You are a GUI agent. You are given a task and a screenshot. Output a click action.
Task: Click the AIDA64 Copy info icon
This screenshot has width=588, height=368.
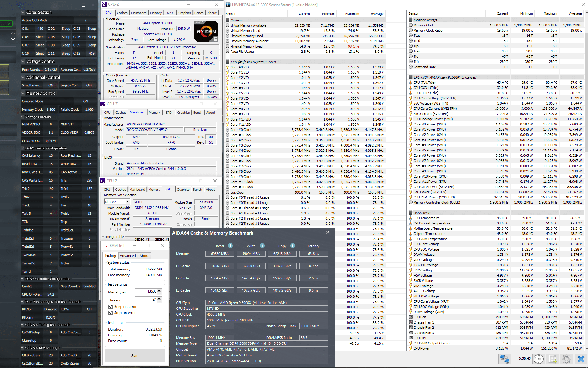pyautogui.click(x=293, y=246)
